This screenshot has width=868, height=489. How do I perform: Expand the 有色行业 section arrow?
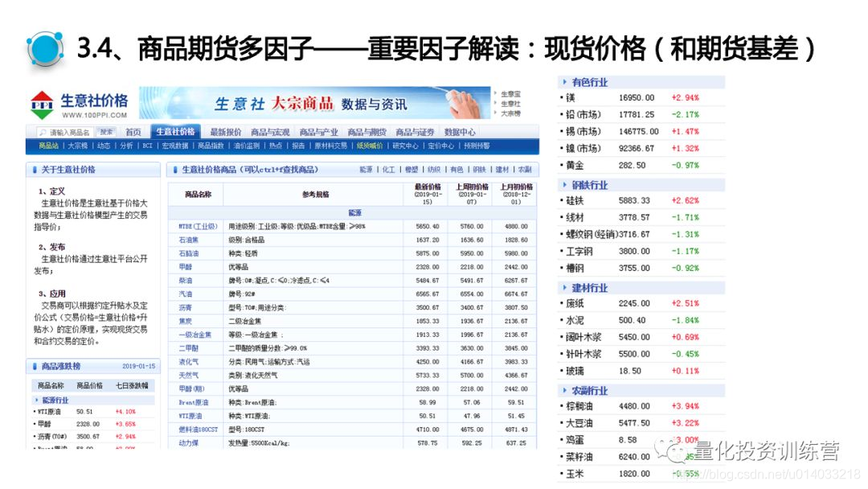(564, 82)
